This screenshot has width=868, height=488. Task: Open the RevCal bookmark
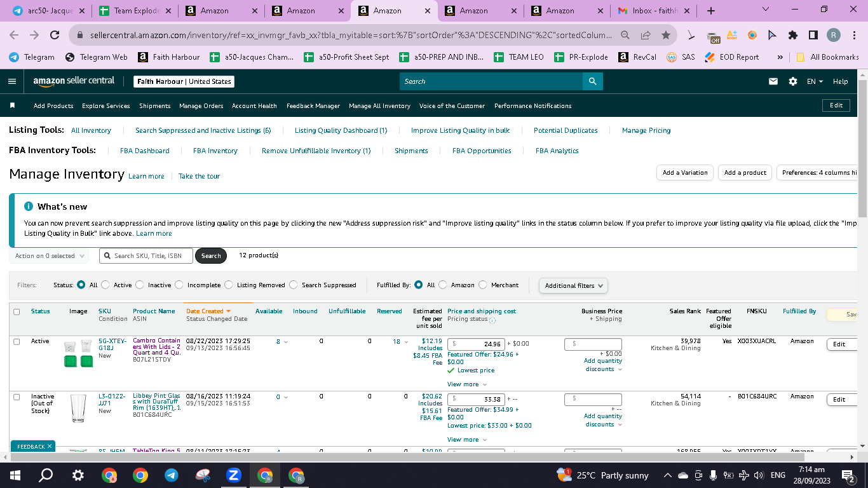click(x=637, y=57)
